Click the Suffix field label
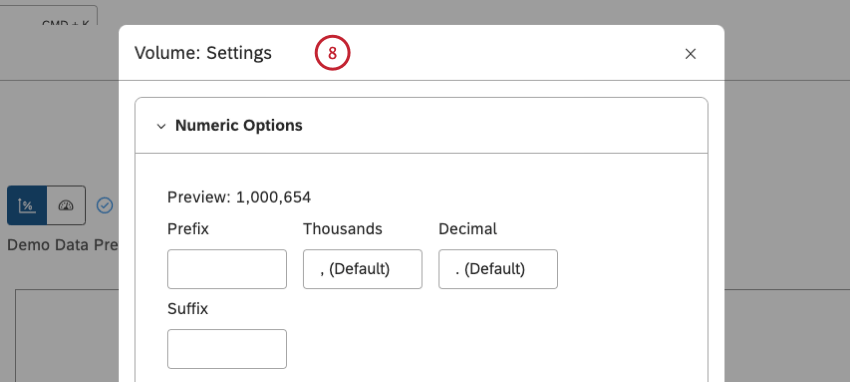The width and height of the screenshot is (850, 382). [x=188, y=309]
